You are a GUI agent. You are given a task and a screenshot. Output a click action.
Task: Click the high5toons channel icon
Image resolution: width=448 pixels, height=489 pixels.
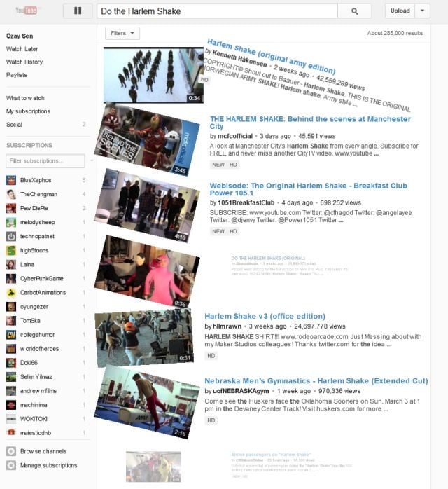pos(11,250)
